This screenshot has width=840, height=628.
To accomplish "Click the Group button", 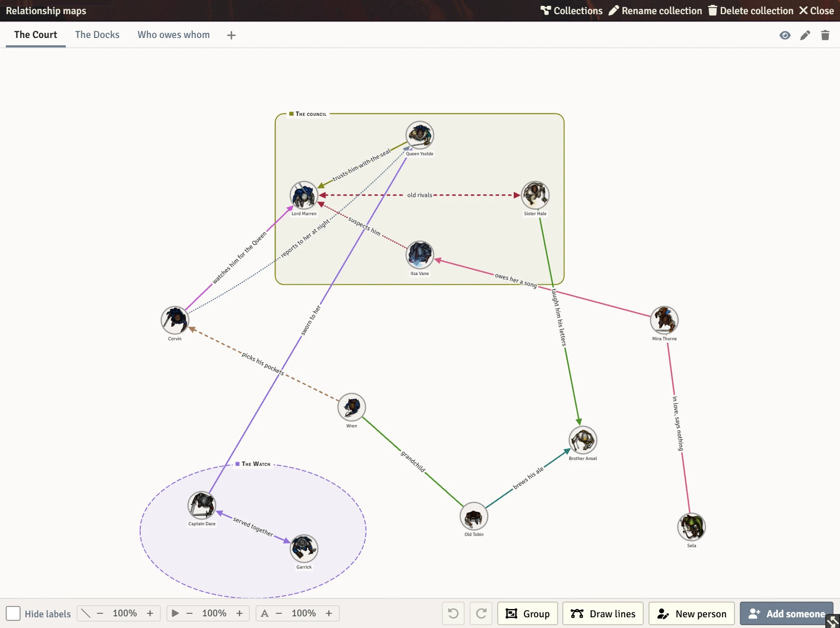I will [527, 613].
